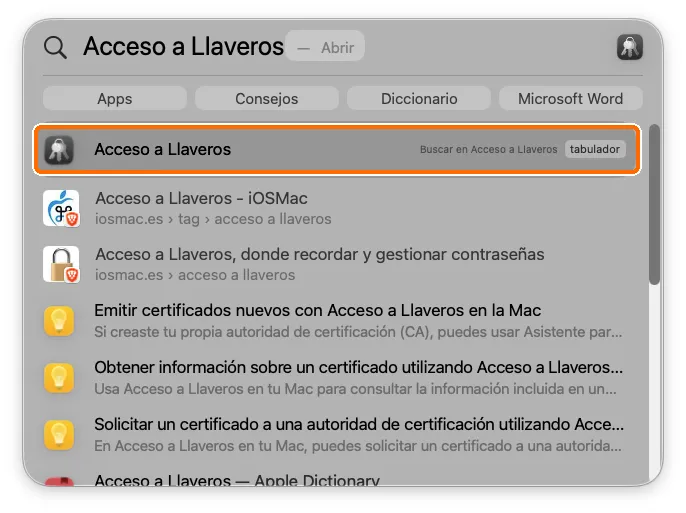Filter results by Consejos
This screenshot has width=686, height=513.
click(x=267, y=98)
